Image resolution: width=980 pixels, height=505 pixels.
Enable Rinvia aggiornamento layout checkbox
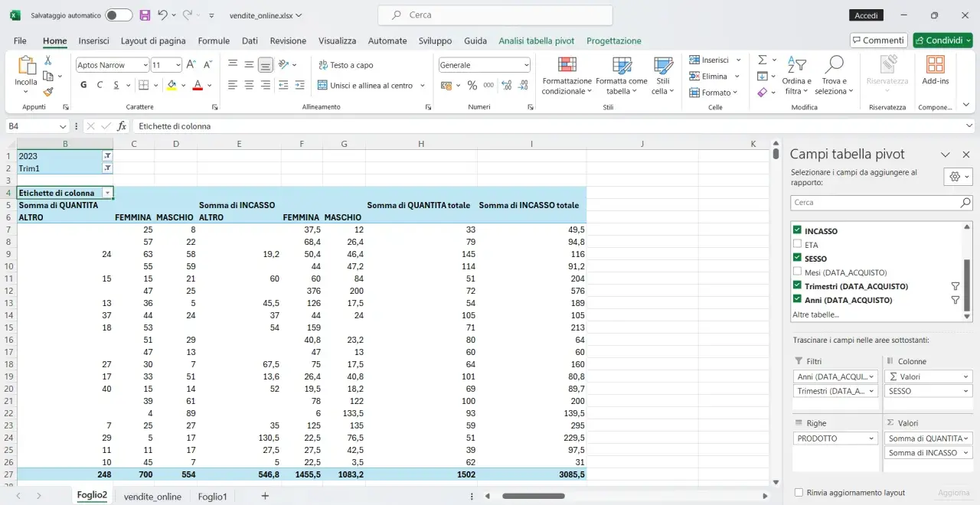click(x=799, y=493)
